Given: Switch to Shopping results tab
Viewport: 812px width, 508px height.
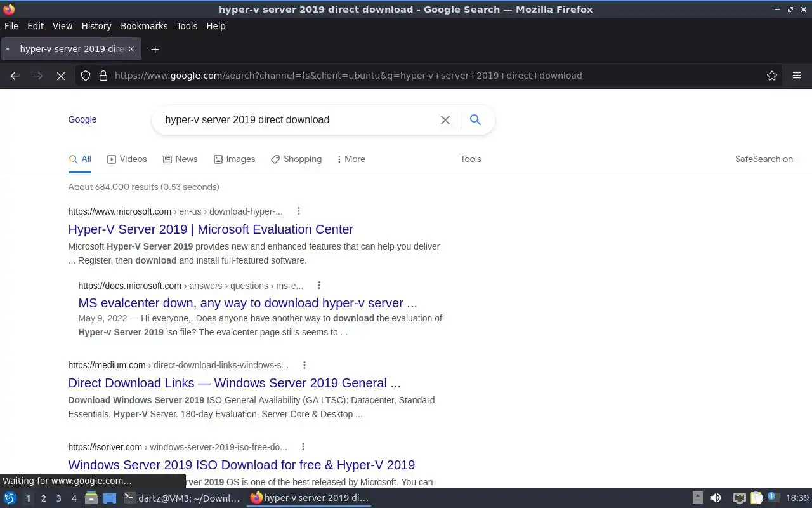Looking at the screenshot, I should 296,159.
